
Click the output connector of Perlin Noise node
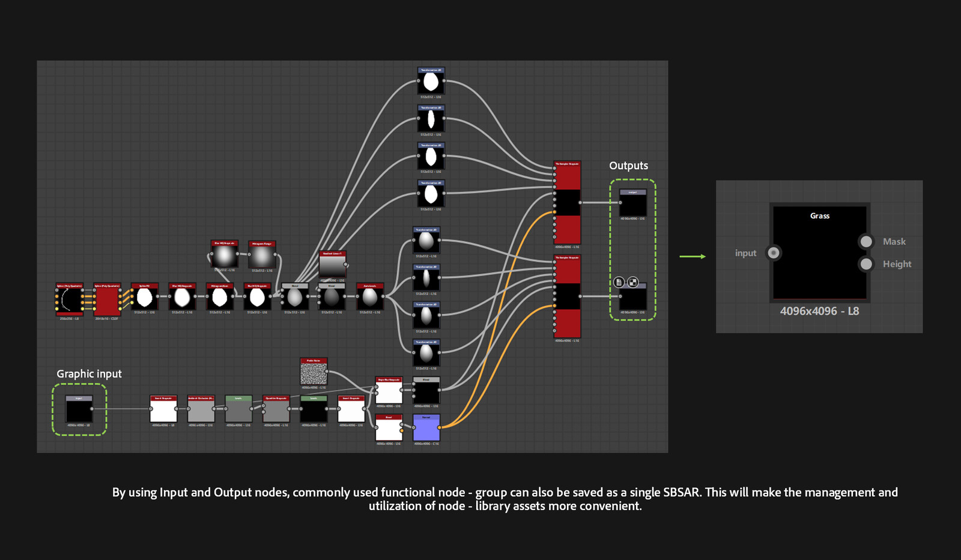coord(327,372)
